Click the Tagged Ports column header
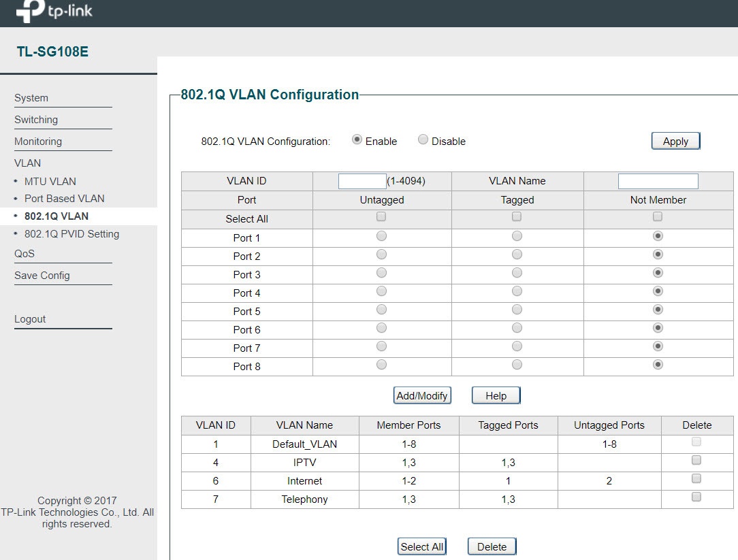The width and height of the screenshot is (738, 560). click(x=508, y=425)
